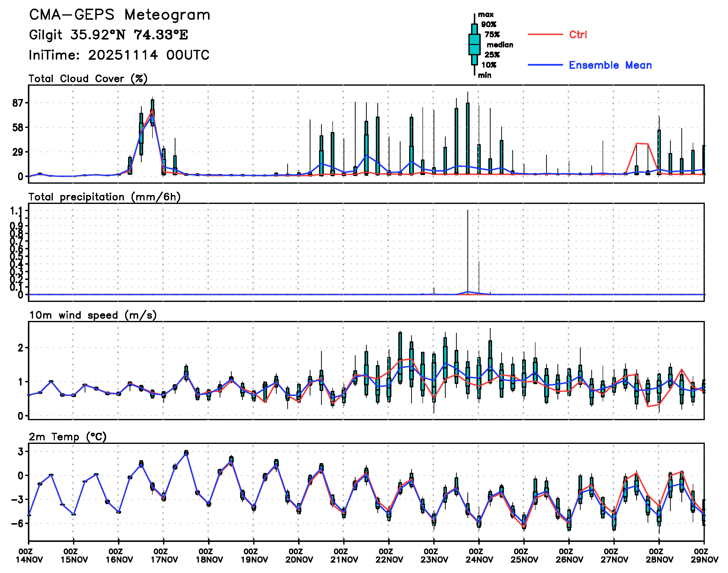The height and width of the screenshot is (573, 728).
Task: Click the Total Cloud Cover panel title
Action: coord(88,79)
